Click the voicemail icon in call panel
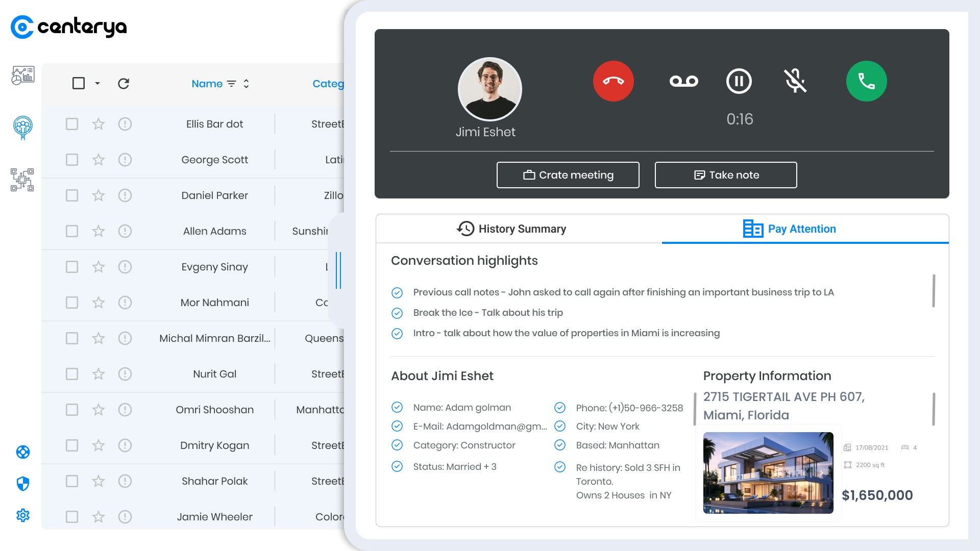This screenshot has width=980, height=551. (683, 81)
